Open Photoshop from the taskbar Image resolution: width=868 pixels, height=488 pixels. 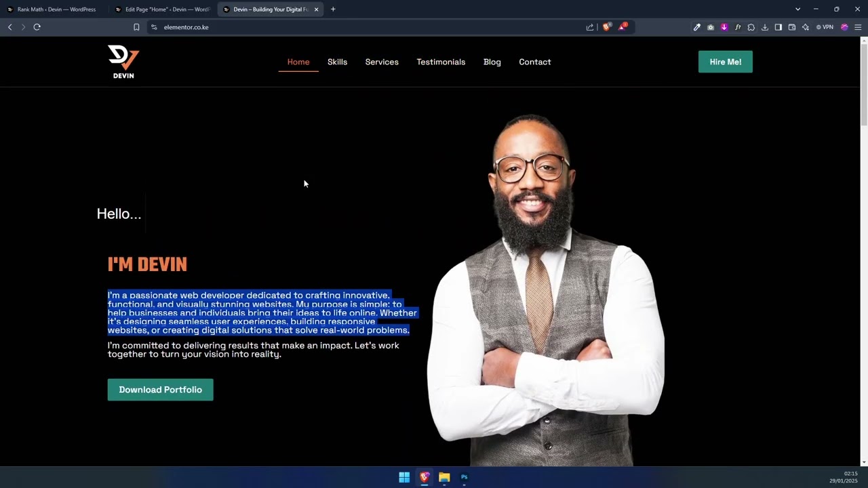tap(465, 477)
